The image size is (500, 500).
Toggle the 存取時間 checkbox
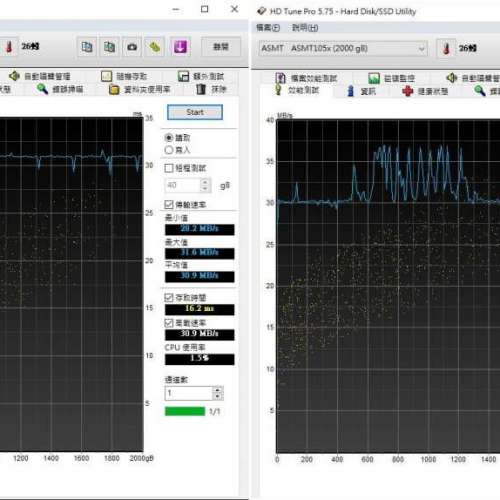click(x=169, y=297)
